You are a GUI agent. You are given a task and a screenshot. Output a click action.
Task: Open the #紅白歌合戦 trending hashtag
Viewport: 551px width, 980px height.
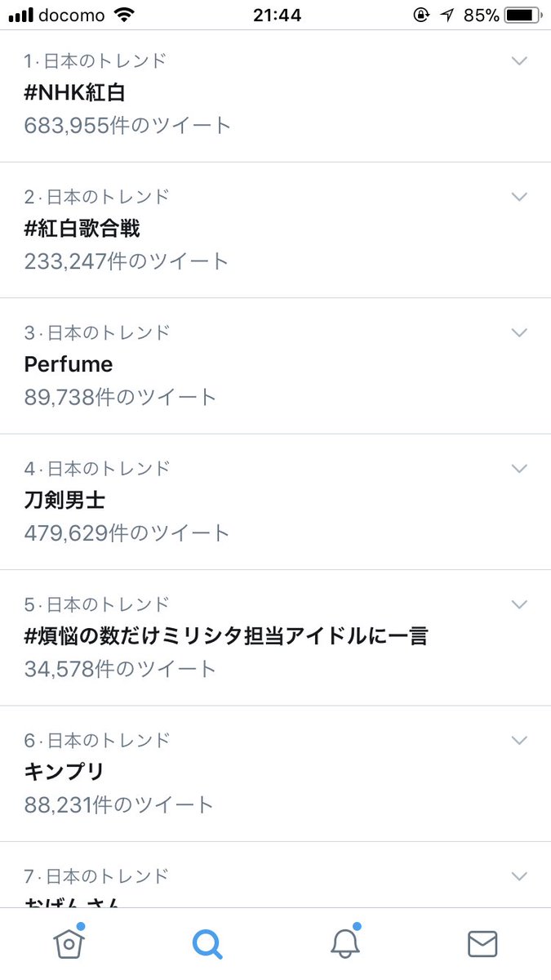tap(82, 229)
